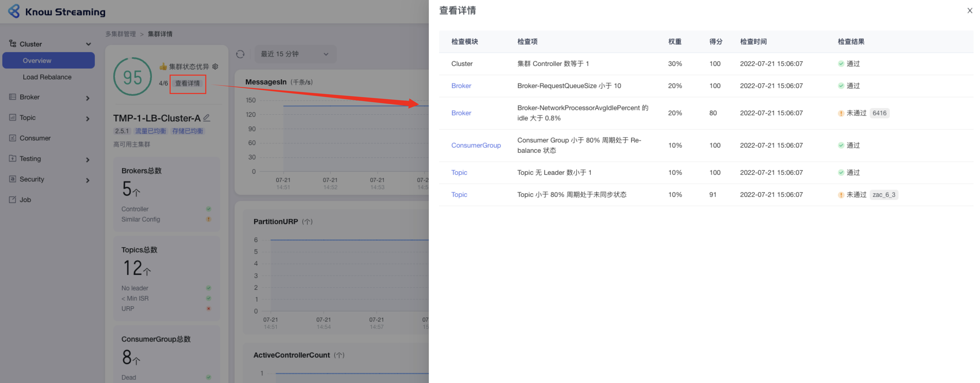Click the pencil edit icon by cluster name
Viewport: 980px width, 383px height.
pos(207,118)
